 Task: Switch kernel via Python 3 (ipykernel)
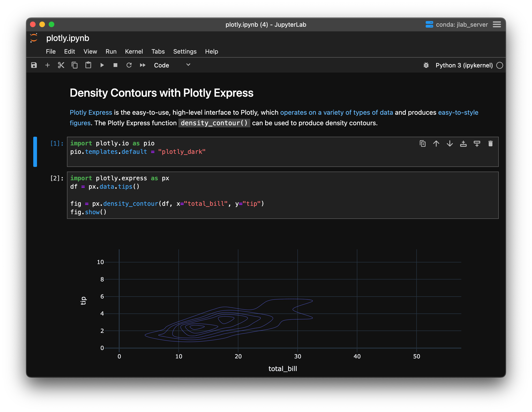coord(464,65)
